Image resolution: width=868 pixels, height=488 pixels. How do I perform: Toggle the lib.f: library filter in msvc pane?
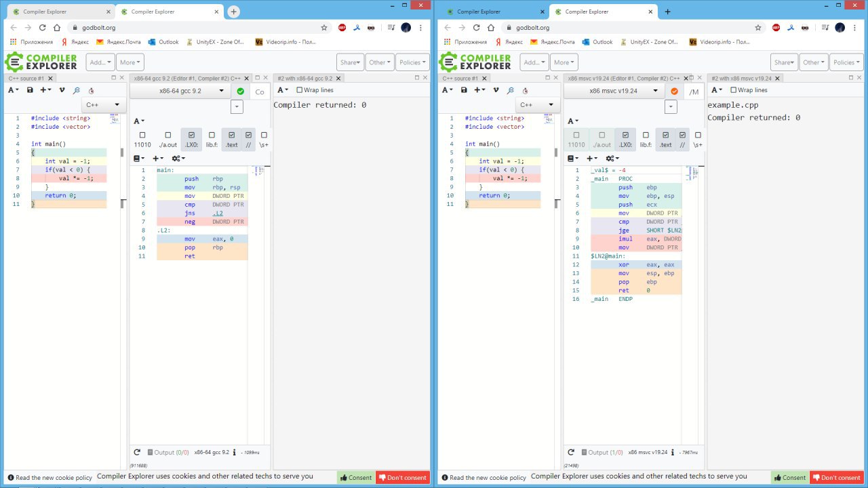pos(646,140)
